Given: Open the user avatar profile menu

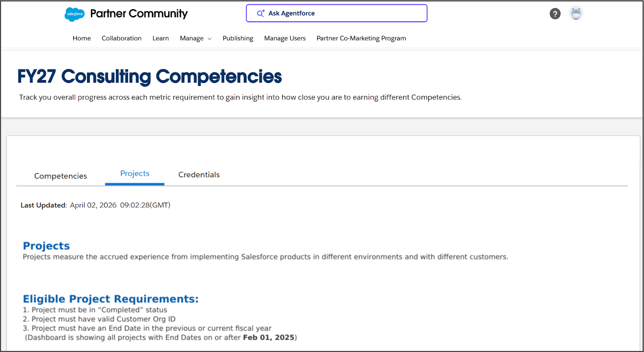Looking at the screenshot, I should point(576,13).
